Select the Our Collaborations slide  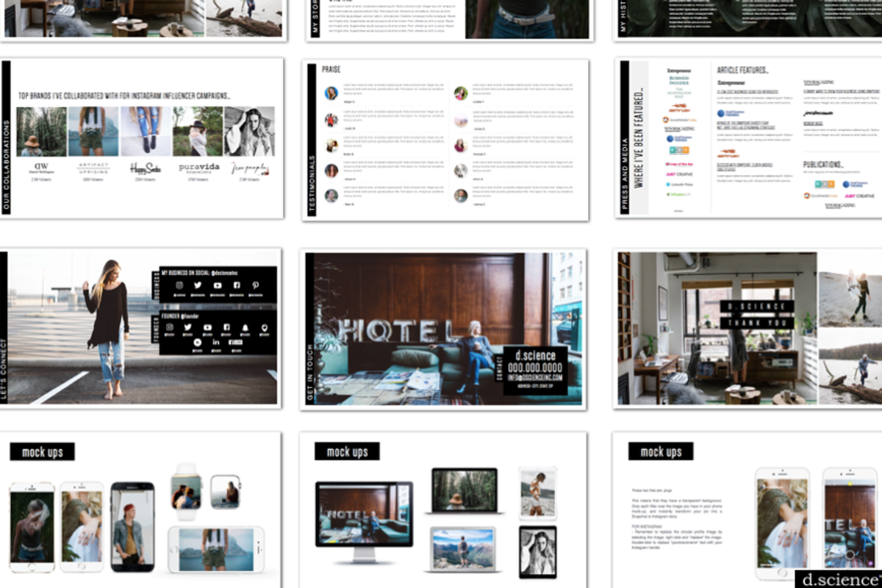coord(142,138)
